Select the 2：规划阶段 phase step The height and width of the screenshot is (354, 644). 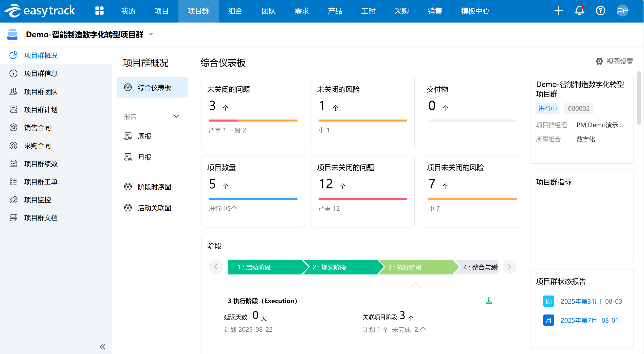(329, 267)
